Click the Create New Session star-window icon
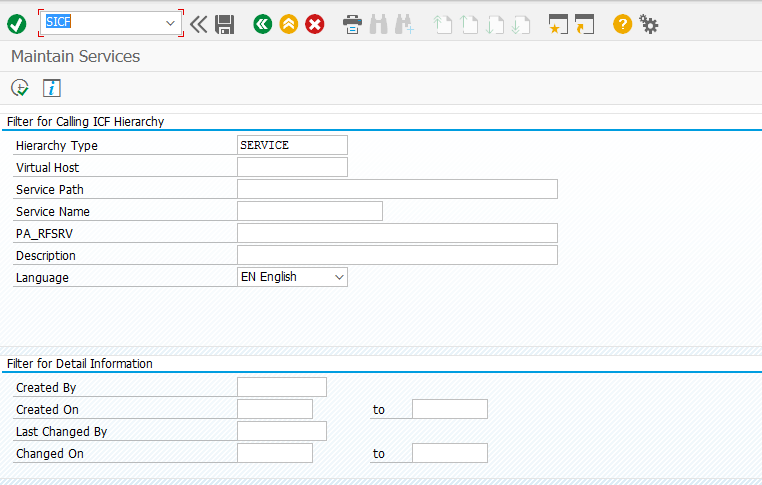 [558, 24]
